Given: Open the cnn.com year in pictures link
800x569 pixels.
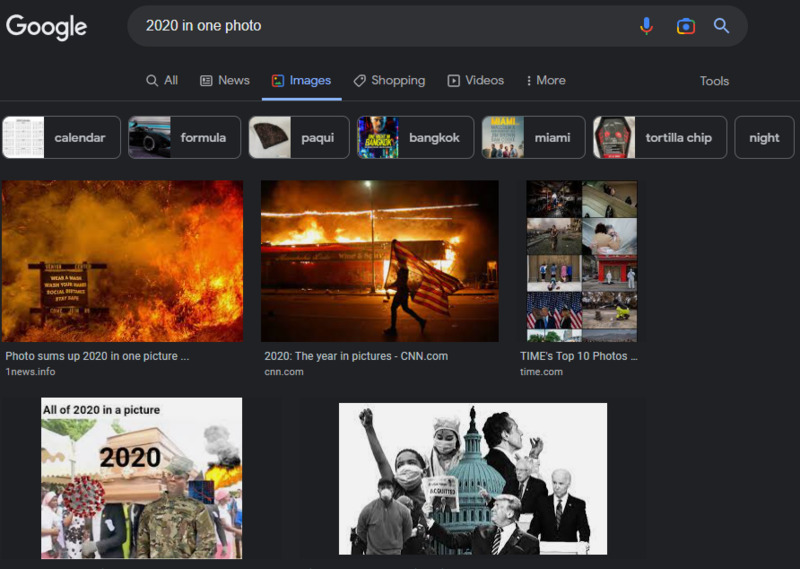Looking at the screenshot, I should pyautogui.click(x=355, y=355).
